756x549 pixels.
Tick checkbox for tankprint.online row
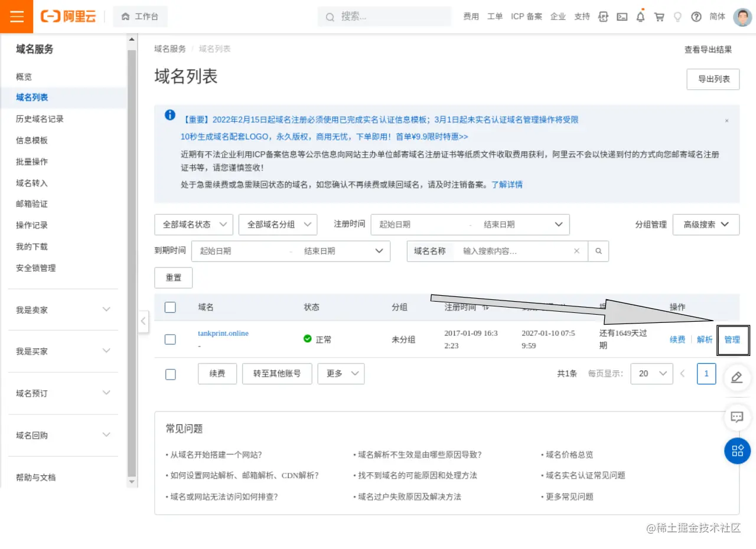pos(170,339)
